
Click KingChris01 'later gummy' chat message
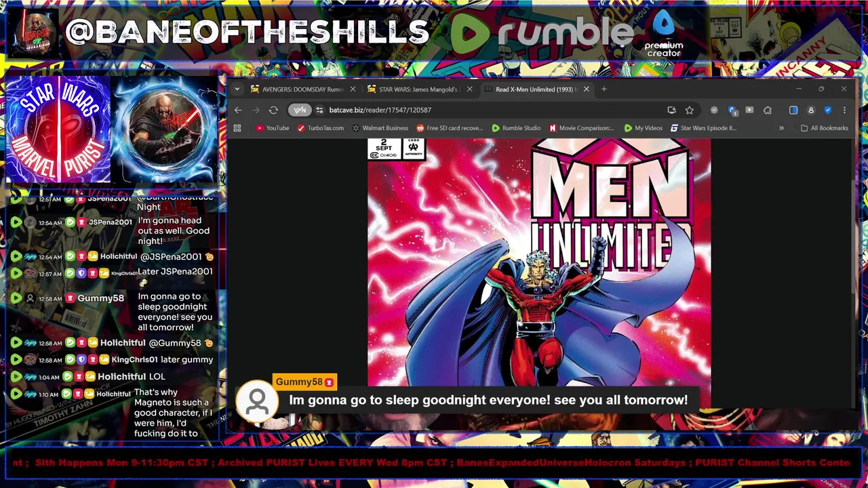[x=186, y=359]
